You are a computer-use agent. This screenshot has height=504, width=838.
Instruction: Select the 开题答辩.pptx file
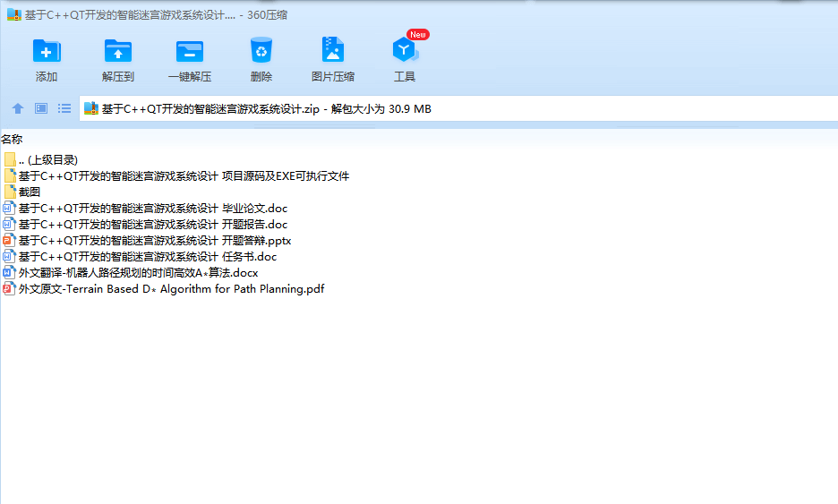tap(147, 241)
